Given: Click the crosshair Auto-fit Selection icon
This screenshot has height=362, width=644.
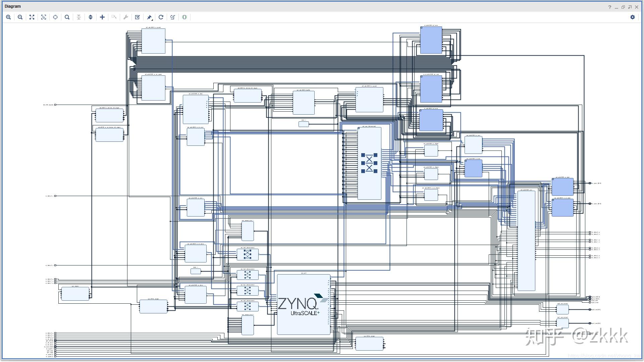Looking at the screenshot, I should pos(55,17).
